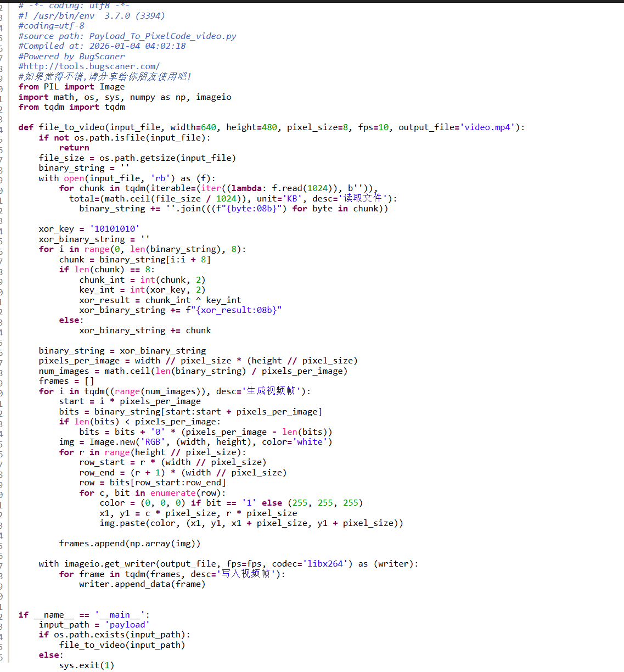Click the '__main__' string literal
This screenshot has width=624, height=672.
coord(120,615)
